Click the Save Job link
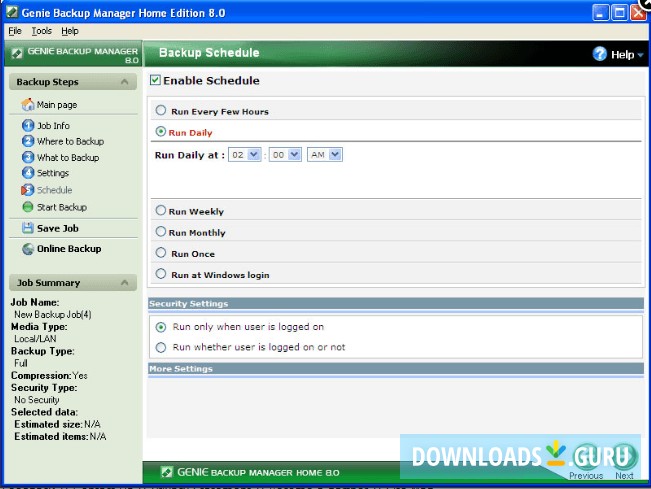 click(x=58, y=228)
